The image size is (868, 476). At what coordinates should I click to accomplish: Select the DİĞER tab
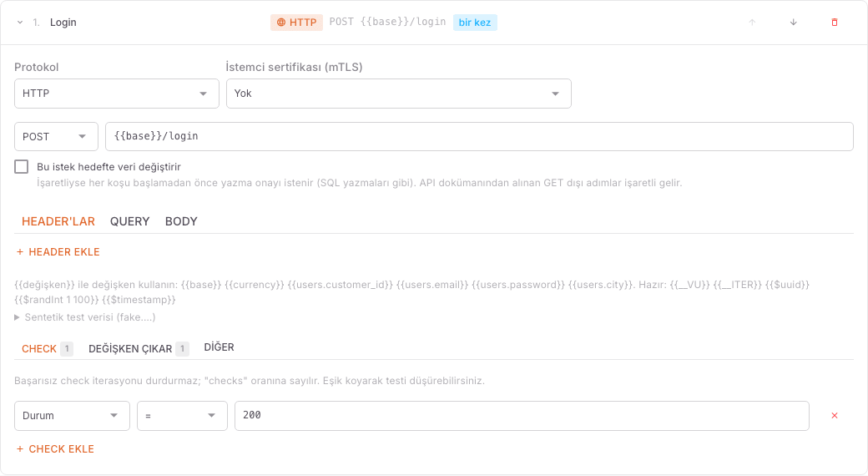(x=220, y=347)
